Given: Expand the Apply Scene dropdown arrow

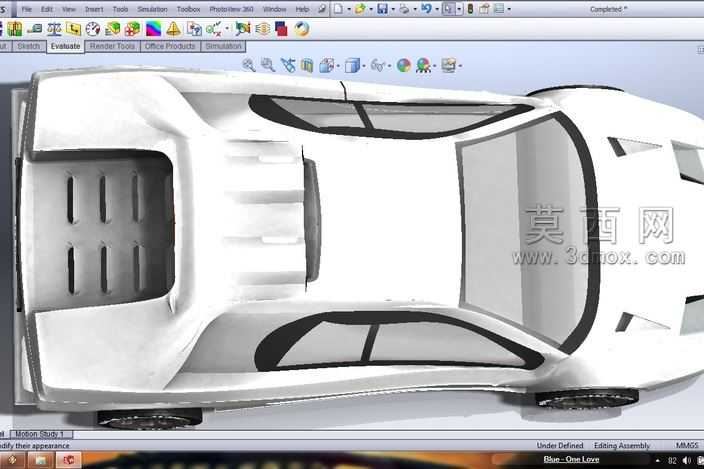Looking at the screenshot, I should point(435,66).
